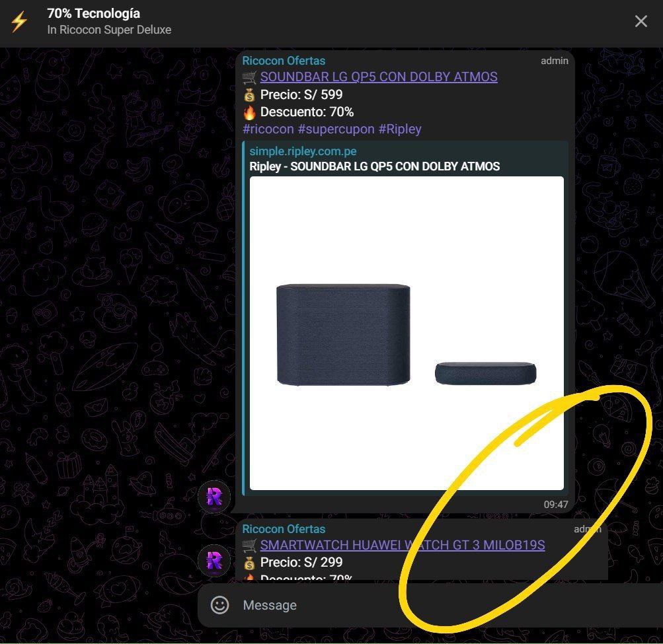
Task: Click the Message input field
Action: (x=430, y=605)
